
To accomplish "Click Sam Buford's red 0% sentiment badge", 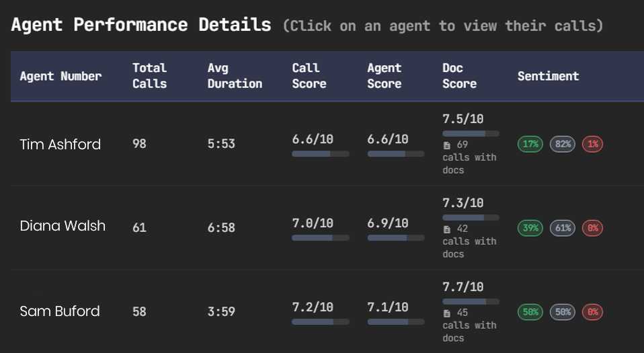I will tap(592, 312).
